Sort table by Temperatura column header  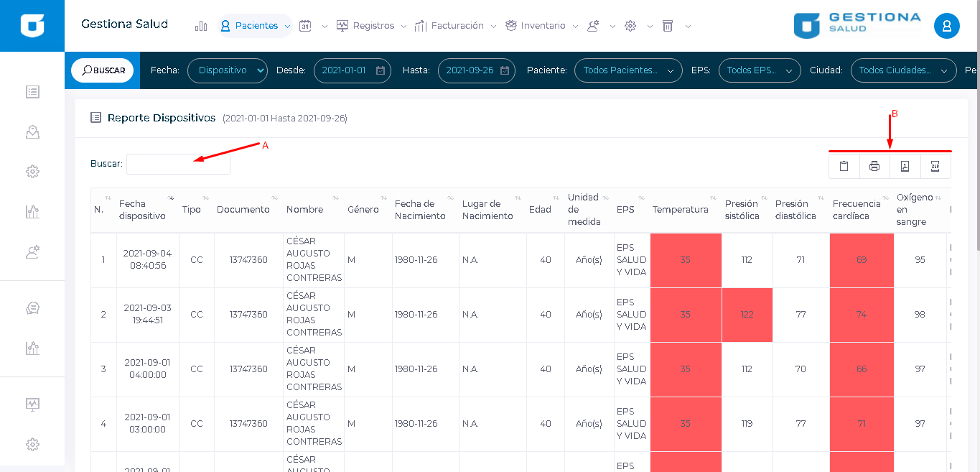click(x=680, y=210)
